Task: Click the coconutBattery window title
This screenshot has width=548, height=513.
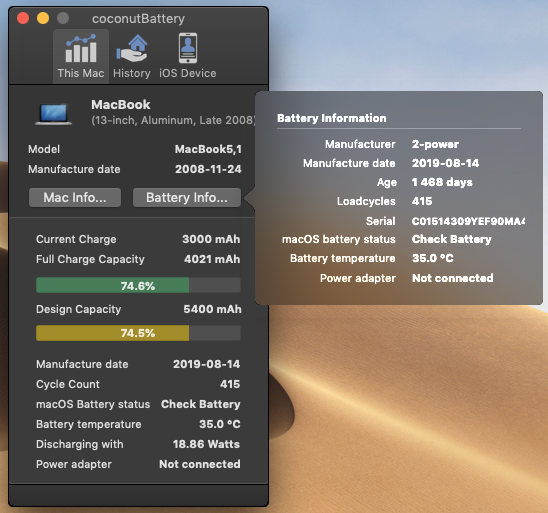Action: pyautogui.click(x=138, y=19)
